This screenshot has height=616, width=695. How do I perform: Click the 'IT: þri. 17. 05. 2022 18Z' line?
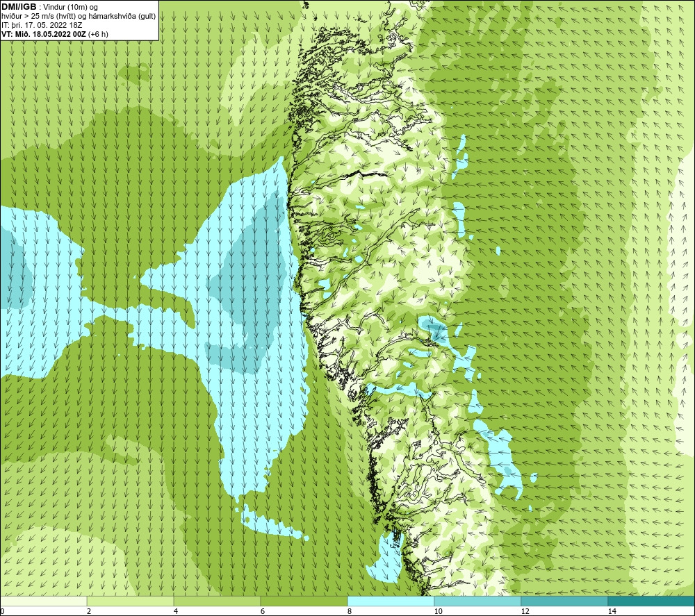pos(42,25)
